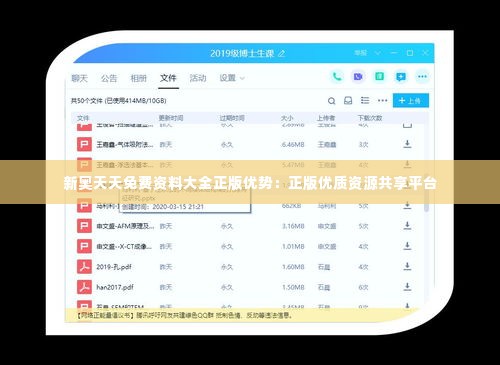500x365 pixels.
Task: Click the PDF icon of han2017.pdf
Action: point(84,287)
